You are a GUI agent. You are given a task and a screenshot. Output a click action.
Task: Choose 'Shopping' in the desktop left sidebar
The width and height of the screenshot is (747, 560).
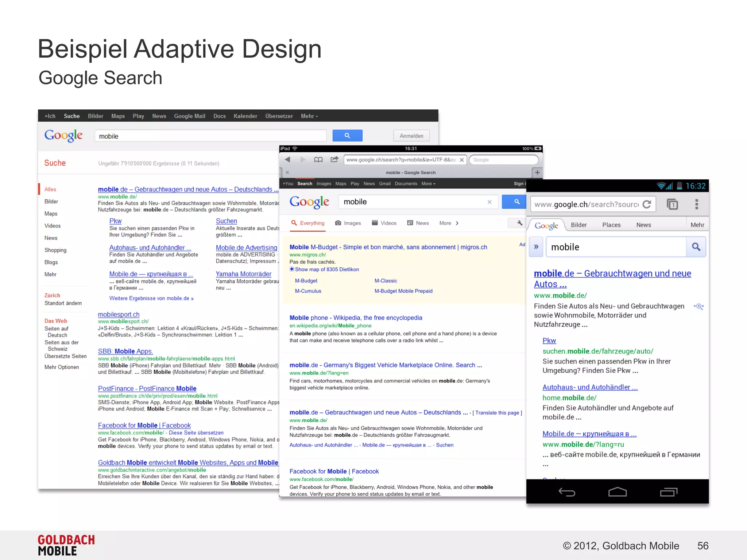point(55,250)
